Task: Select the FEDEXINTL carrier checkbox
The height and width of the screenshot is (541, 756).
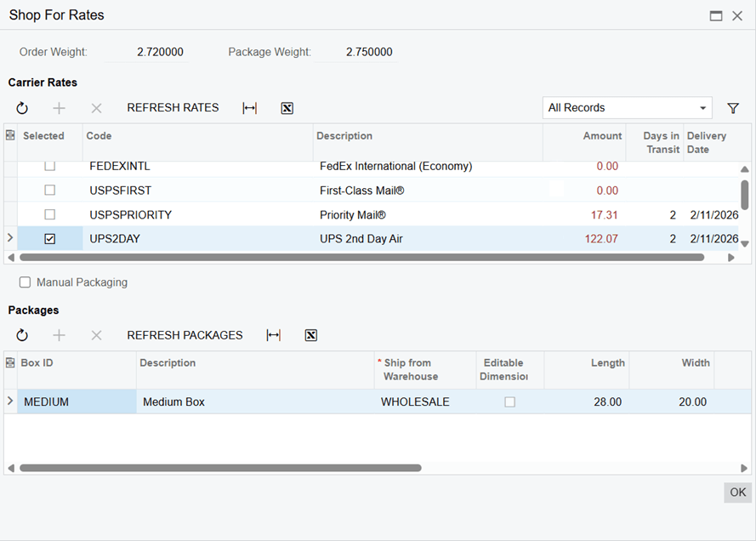Action: [48, 166]
